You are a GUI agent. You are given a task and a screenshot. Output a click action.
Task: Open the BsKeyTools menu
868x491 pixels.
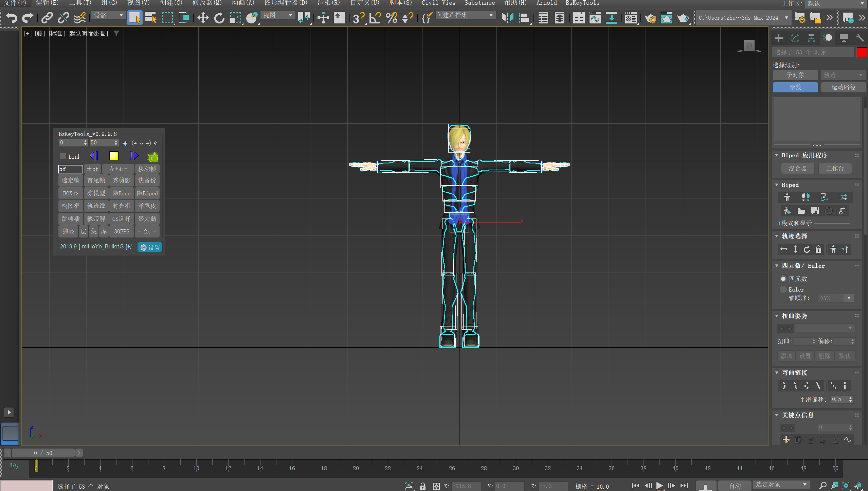coord(582,3)
